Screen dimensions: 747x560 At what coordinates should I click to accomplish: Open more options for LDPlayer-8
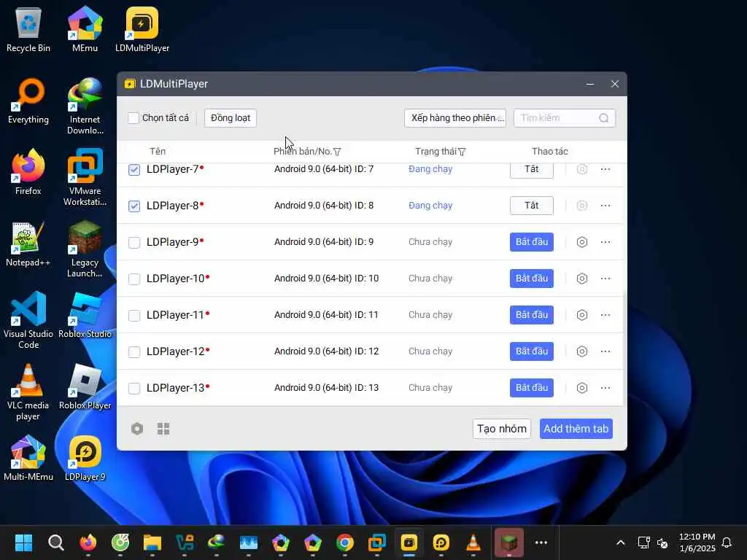[x=605, y=206]
